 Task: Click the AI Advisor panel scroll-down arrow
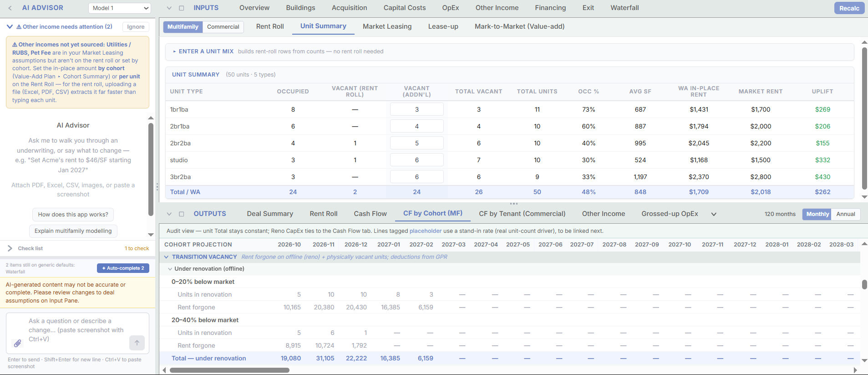pyautogui.click(x=151, y=235)
